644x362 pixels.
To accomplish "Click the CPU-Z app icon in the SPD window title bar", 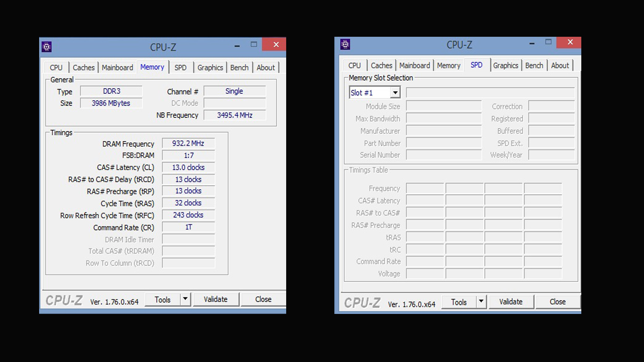I will (x=345, y=44).
